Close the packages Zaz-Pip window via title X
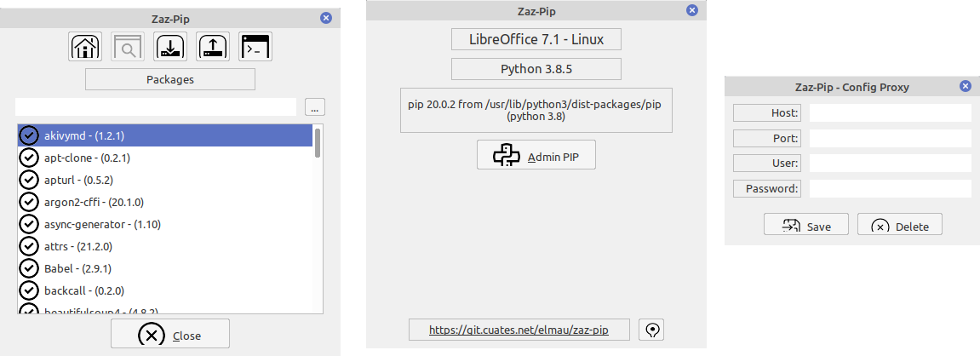The width and height of the screenshot is (980, 356). 325,18
